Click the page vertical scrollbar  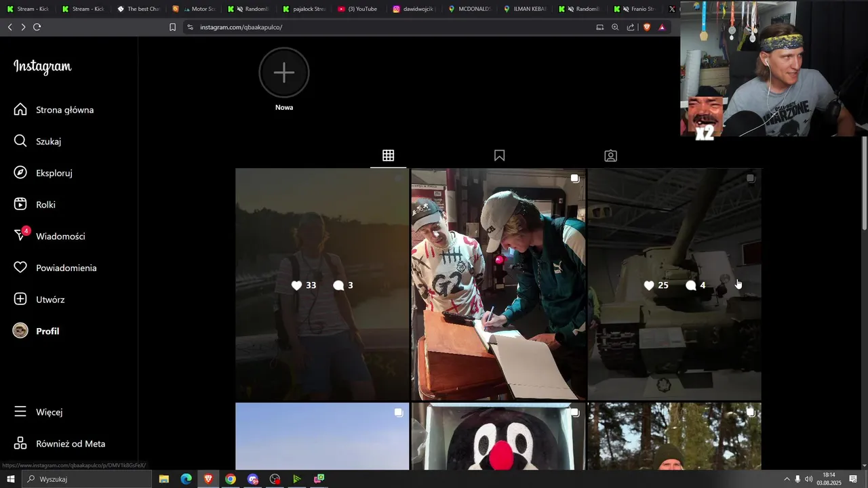(864, 183)
